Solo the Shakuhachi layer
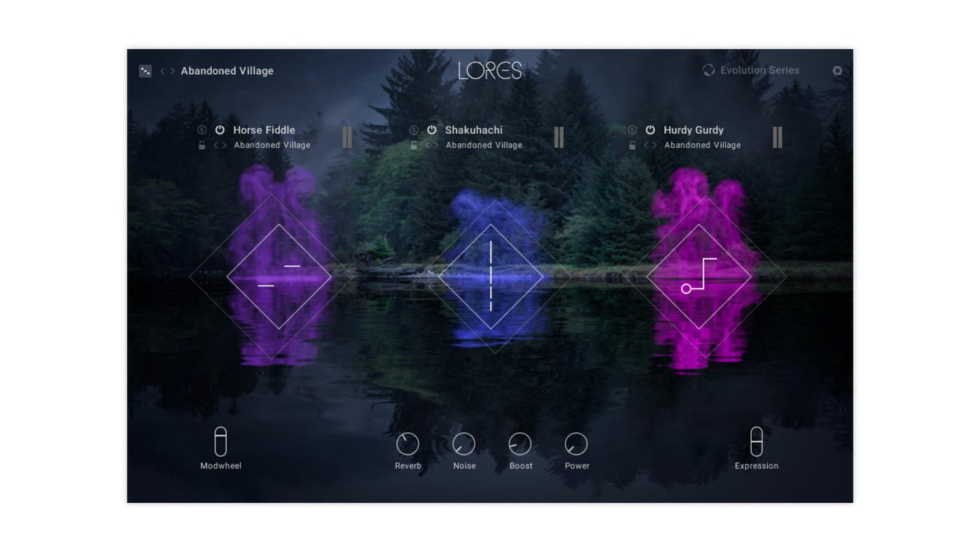 (x=414, y=130)
